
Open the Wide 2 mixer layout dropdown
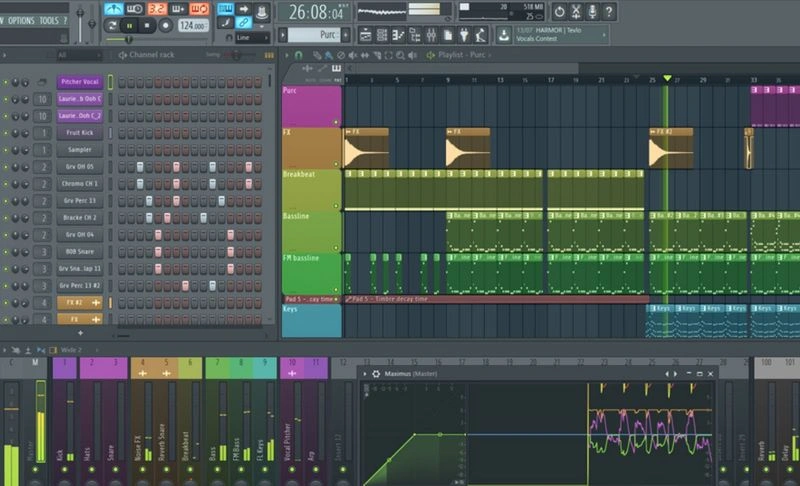point(78,350)
